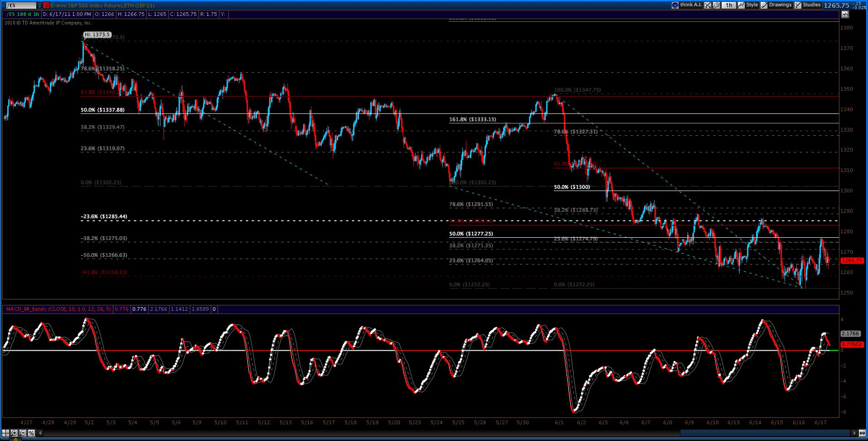868x441 pixels.
Task: Click the think A.I. globe icon
Action: click(675, 5)
